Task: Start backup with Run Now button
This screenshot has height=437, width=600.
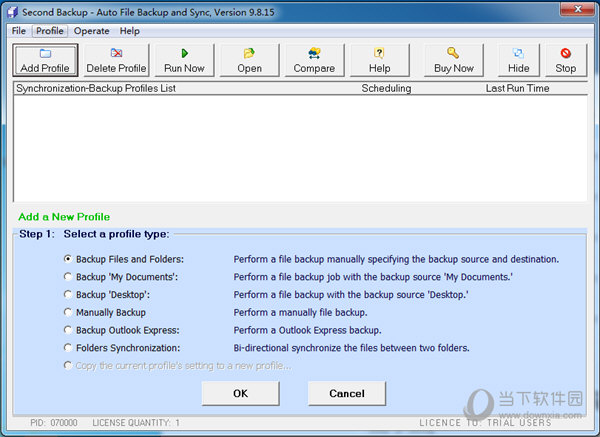Action: click(184, 60)
